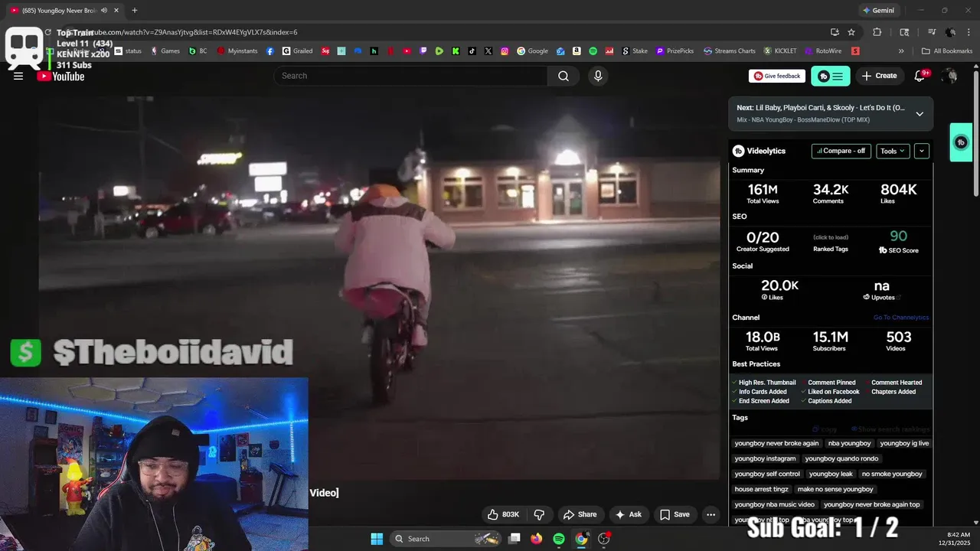Start voice search with microphone icon
Image resolution: width=980 pixels, height=551 pixels.
click(x=598, y=76)
